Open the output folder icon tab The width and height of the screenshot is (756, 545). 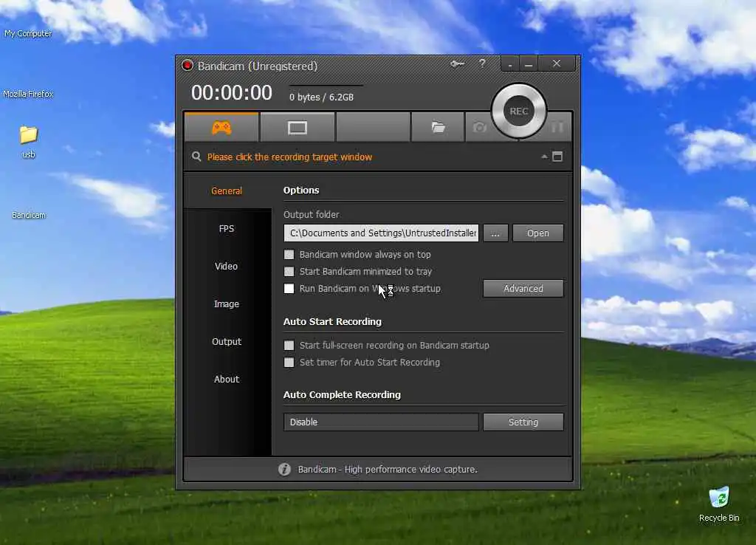click(x=438, y=127)
